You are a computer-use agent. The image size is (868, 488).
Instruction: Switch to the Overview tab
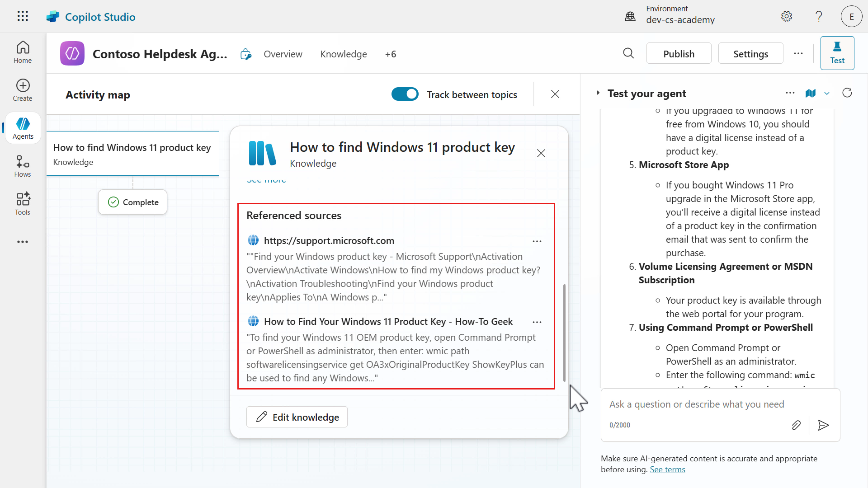click(283, 54)
